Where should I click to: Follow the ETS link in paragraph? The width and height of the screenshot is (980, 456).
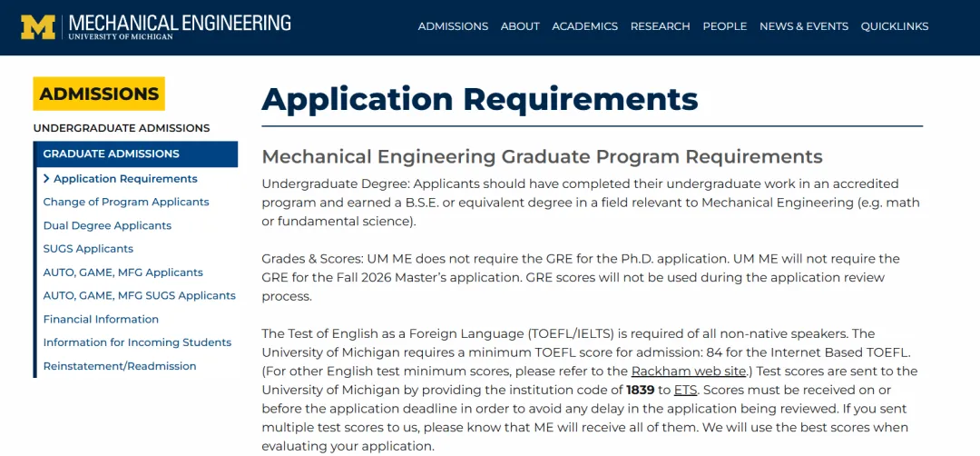tap(684, 391)
